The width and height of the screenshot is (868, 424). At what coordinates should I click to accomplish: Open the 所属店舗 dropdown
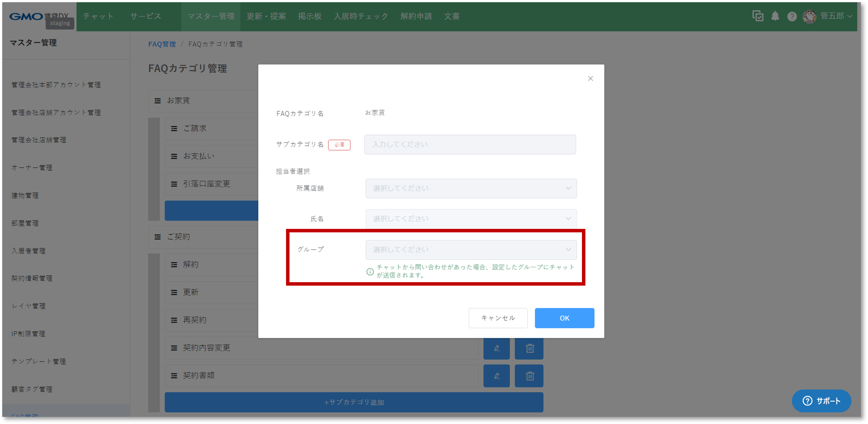(x=470, y=188)
